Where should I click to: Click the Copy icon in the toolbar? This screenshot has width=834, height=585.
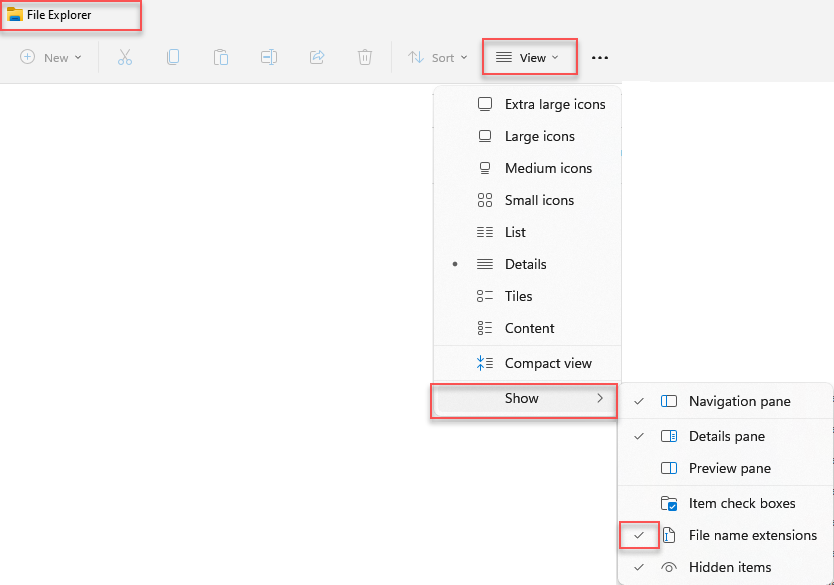coord(173,57)
